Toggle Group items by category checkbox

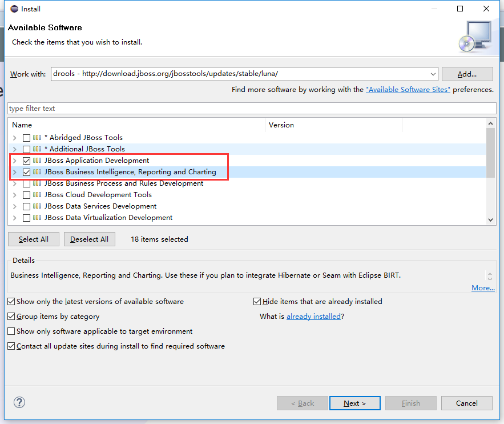11,316
